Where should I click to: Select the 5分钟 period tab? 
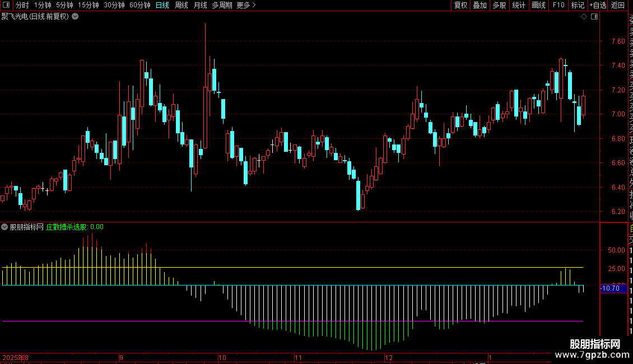click(64, 5)
